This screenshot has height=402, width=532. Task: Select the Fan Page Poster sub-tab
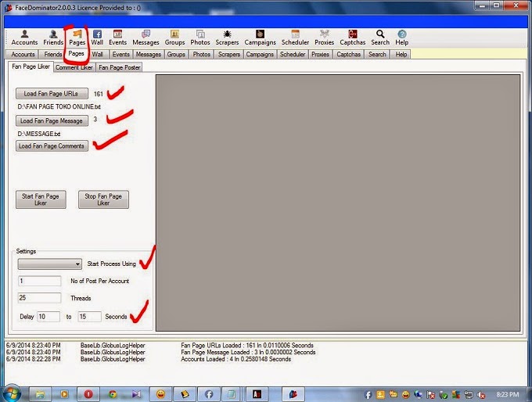120,67
